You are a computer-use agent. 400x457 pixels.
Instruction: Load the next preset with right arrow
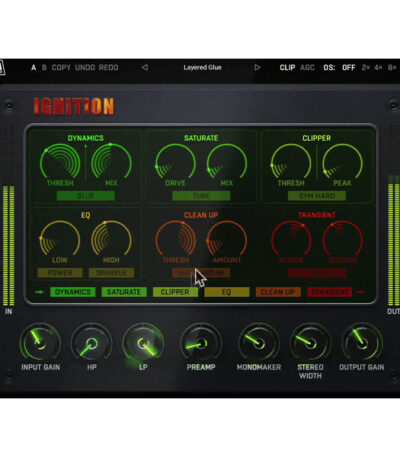(x=257, y=68)
